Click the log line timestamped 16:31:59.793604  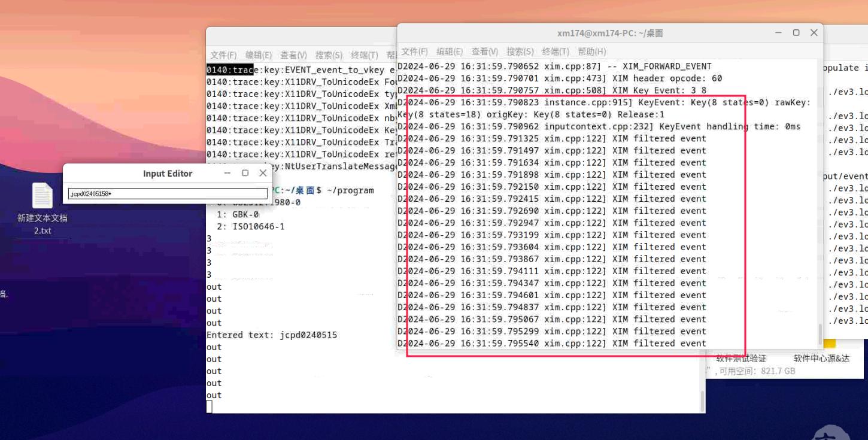point(552,247)
